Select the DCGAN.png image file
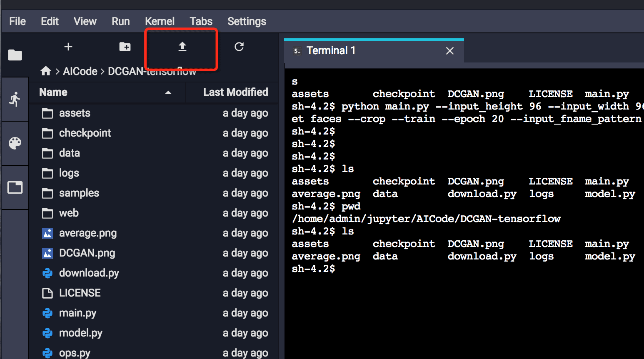The width and height of the screenshot is (644, 359). click(x=87, y=253)
